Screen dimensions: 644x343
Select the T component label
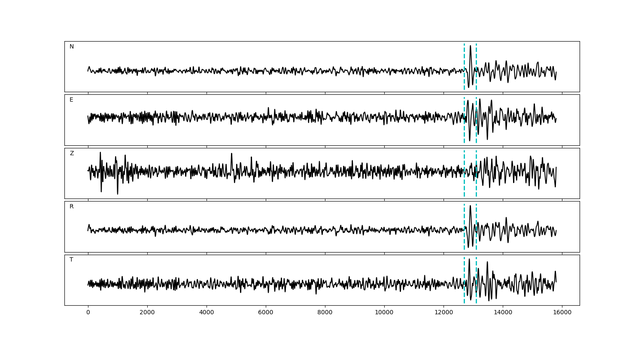pos(71,260)
